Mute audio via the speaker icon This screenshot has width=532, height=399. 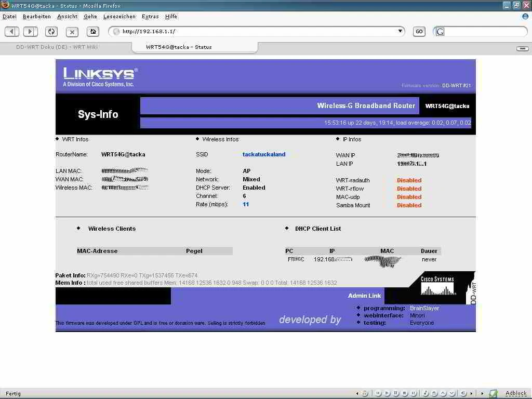pos(463,393)
